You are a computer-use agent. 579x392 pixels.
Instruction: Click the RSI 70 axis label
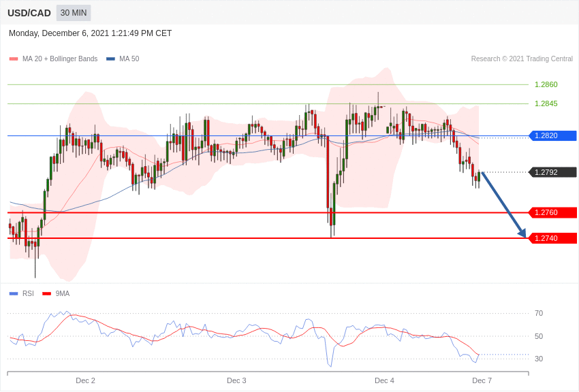pos(539,314)
